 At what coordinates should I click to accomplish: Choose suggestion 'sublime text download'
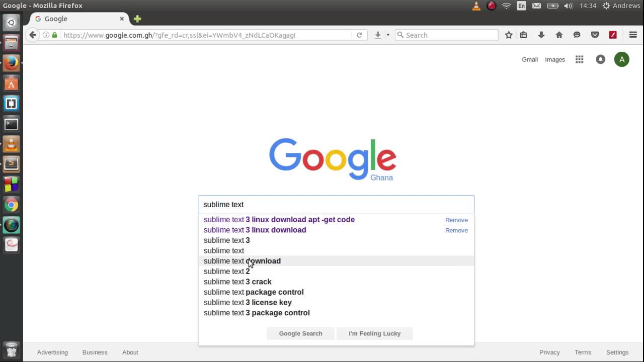(x=336, y=261)
